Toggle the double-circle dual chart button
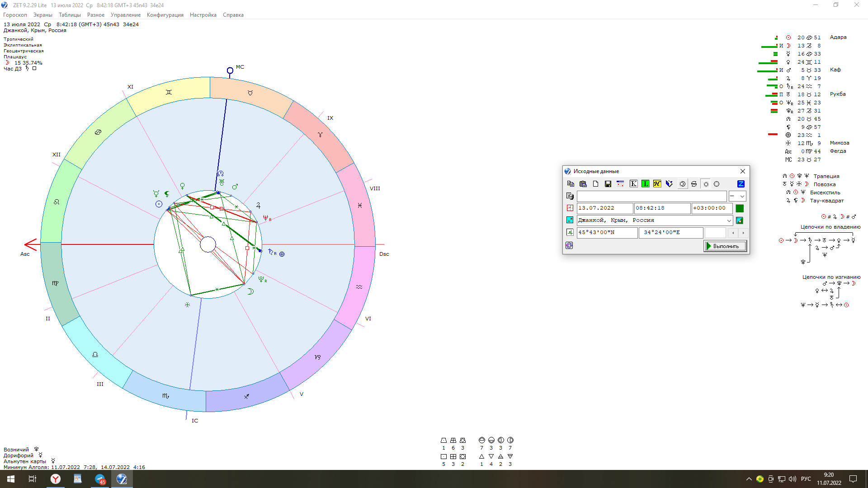Screen dimensions: 868x488 pos(682,184)
